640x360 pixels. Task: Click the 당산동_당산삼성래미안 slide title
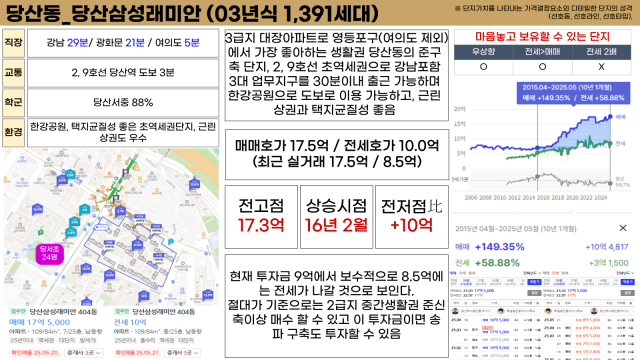192,13
